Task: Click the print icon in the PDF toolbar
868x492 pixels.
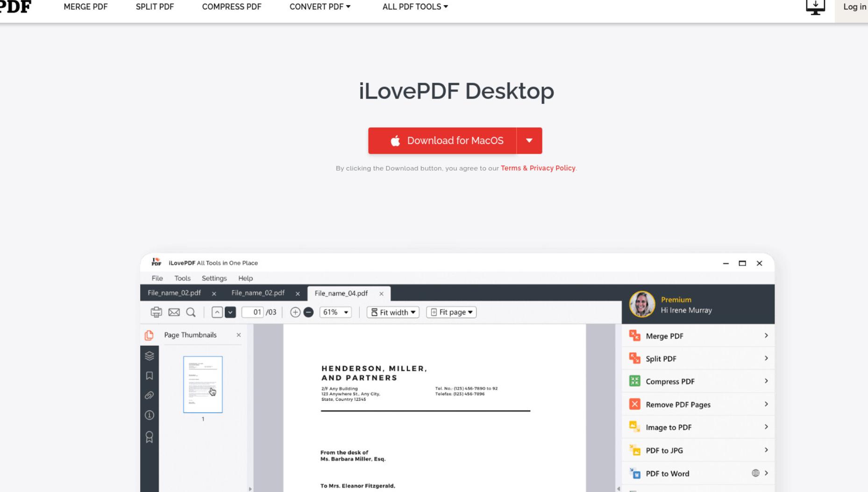Action: pyautogui.click(x=156, y=312)
